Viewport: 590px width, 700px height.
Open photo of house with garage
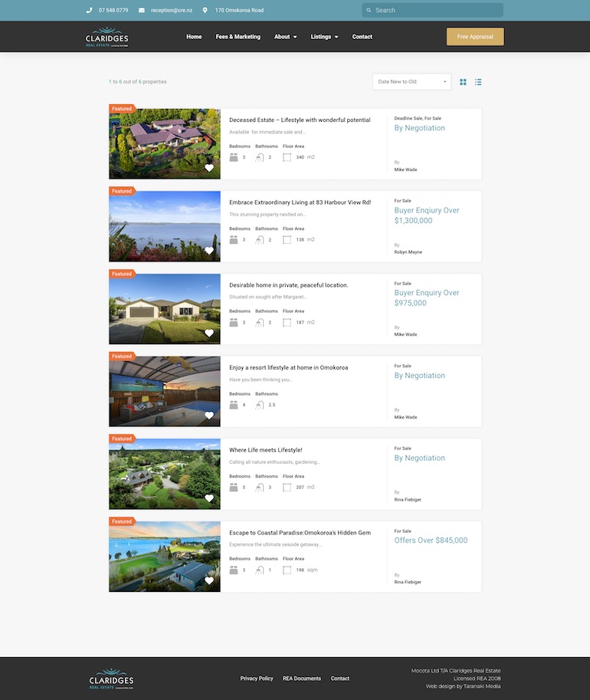[x=165, y=309]
